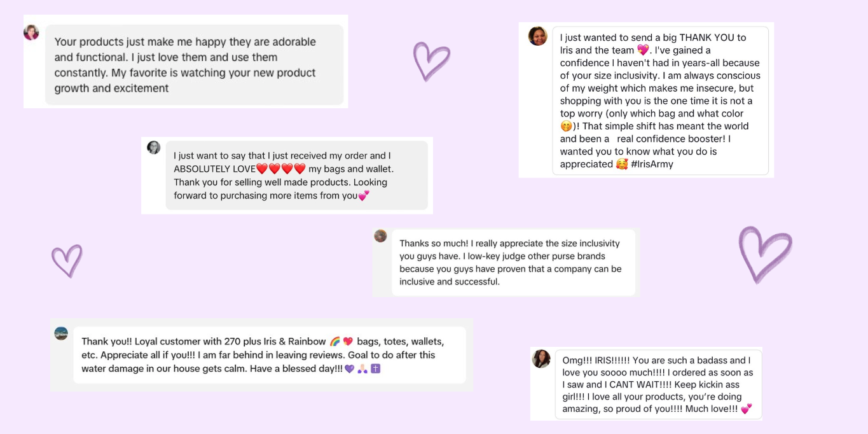This screenshot has height=434, width=868.
Task: Click the smiling hearts emoji before #IrisArmy
Action: 622,164
